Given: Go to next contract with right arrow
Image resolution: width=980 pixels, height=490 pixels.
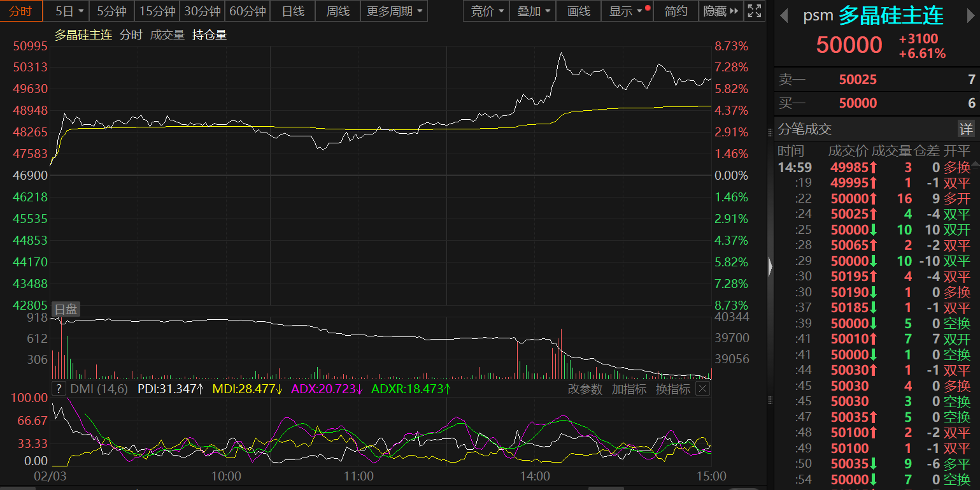Looking at the screenshot, I should (972, 17).
